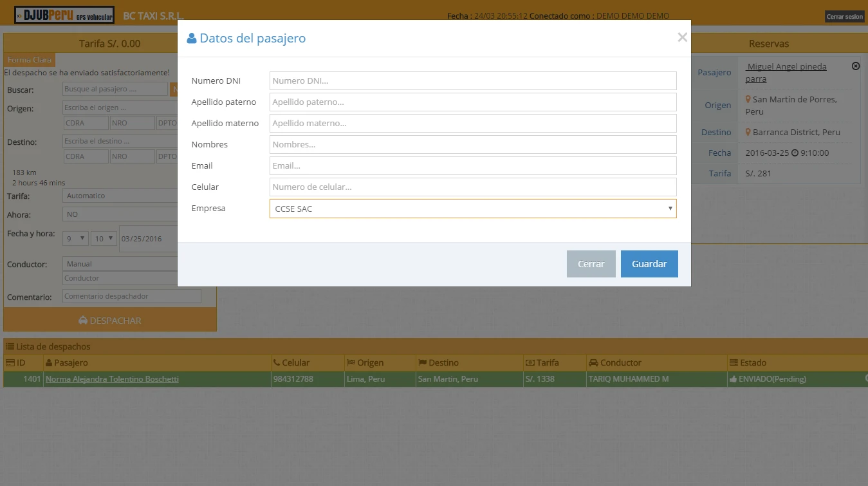The height and width of the screenshot is (486, 868).
Task: Open the Empresa dropdown showing CCSE SAC
Action: coord(473,209)
